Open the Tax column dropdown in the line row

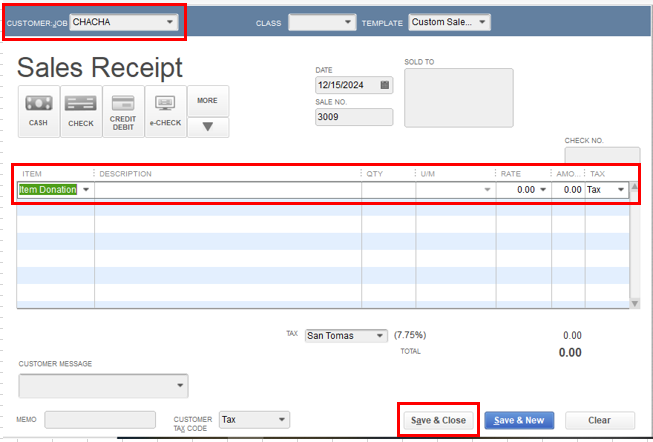[x=621, y=190]
